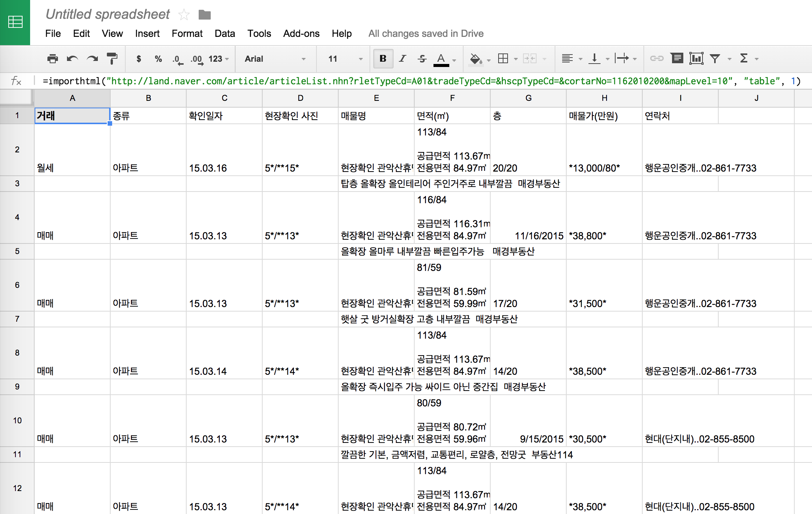Star the Untitled spreadsheet
The width and height of the screenshot is (812, 514).
tap(184, 15)
